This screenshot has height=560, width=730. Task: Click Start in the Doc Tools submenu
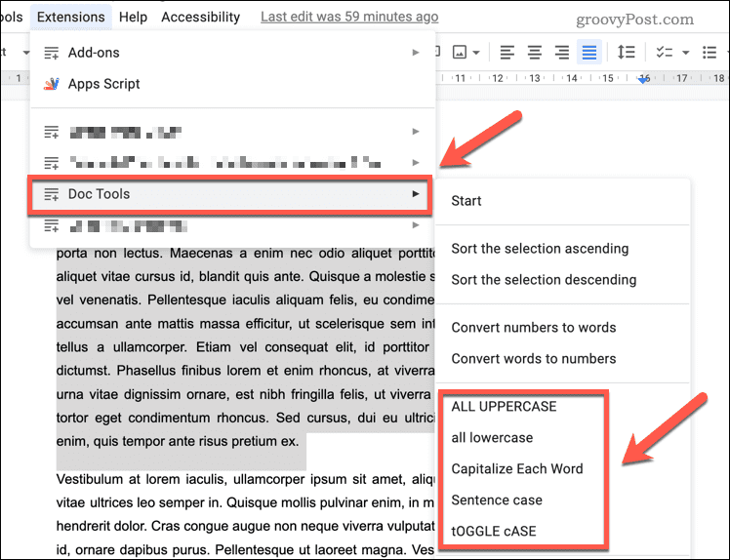coord(562,201)
